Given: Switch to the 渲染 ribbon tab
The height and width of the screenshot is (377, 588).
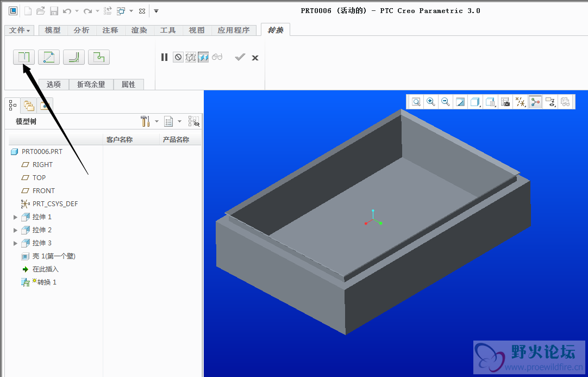Looking at the screenshot, I should click(x=139, y=30).
